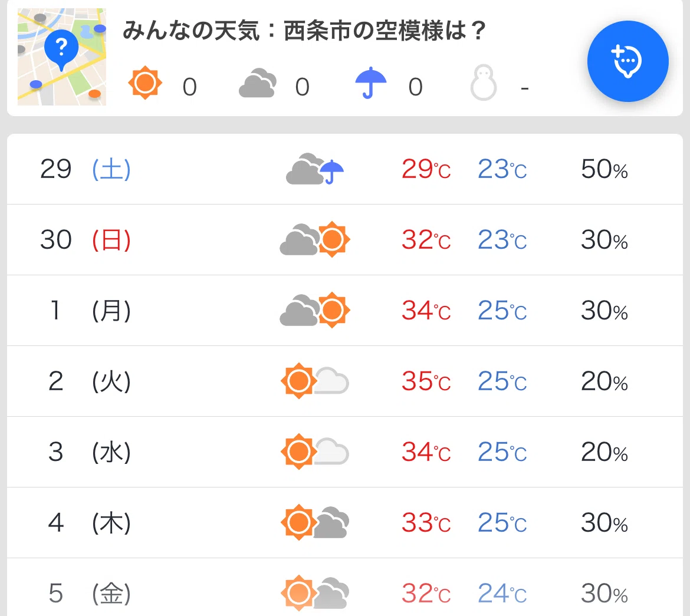Open the forecast row for 29 (土)
This screenshot has height=616, width=690.
point(345,169)
